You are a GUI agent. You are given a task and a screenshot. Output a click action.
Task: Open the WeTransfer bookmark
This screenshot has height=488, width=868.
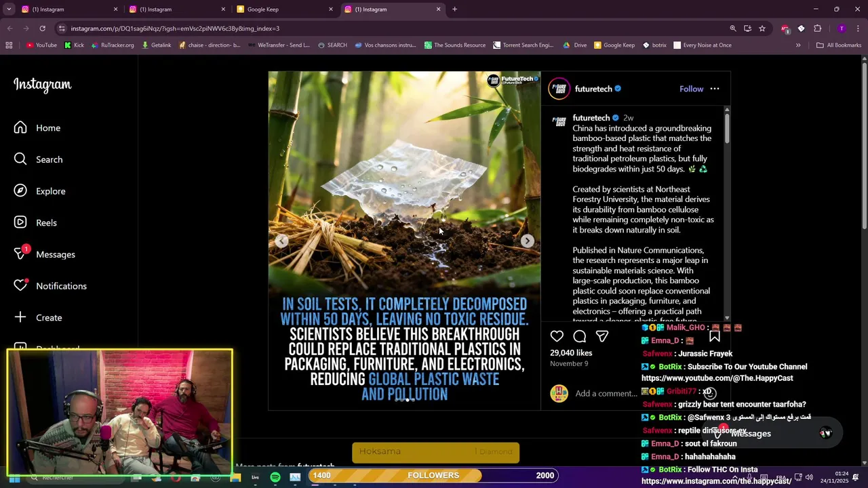[279, 45]
